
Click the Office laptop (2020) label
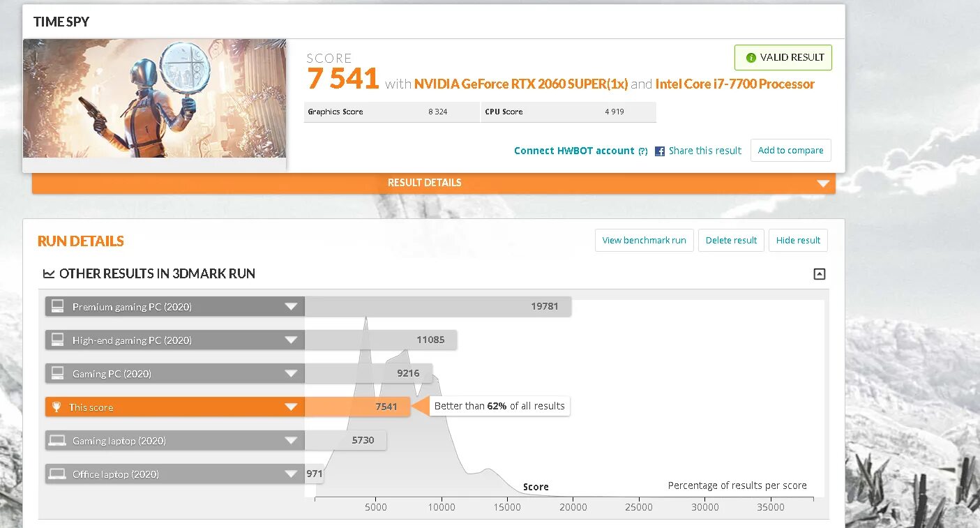[116, 474]
